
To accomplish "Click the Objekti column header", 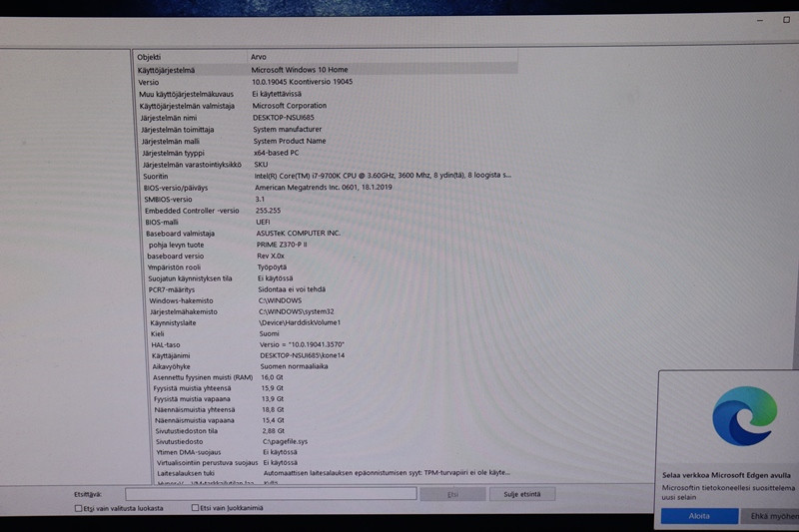I will (x=190, y=57).
